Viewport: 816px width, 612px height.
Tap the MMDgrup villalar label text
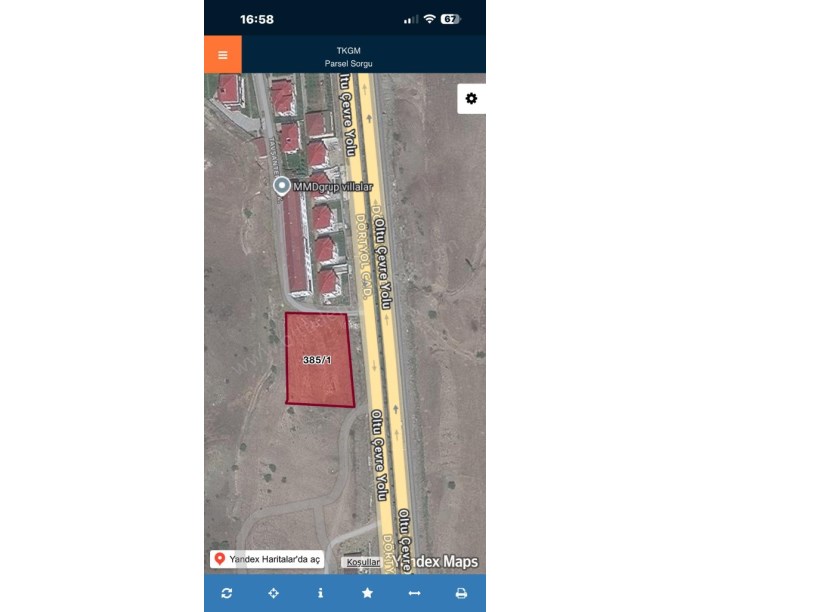click(333, 186)
